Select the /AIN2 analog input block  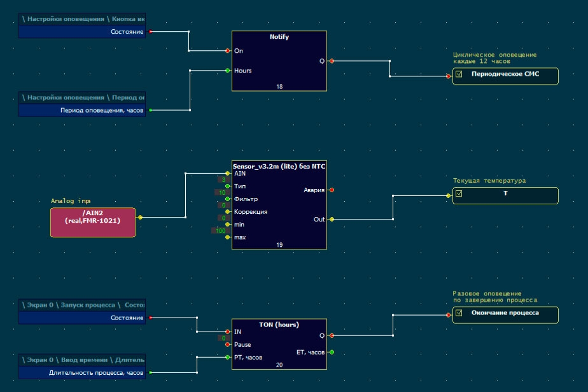[x=93, y=223]
